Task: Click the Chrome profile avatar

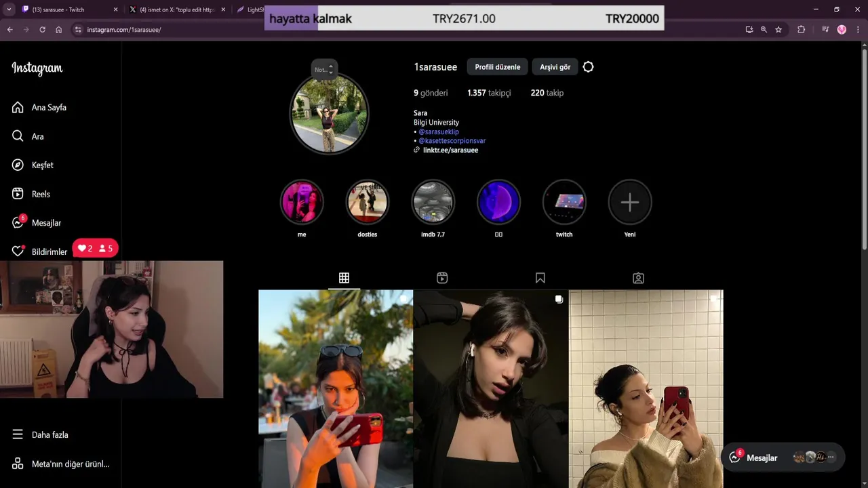Action: click(x=842, y=30)
